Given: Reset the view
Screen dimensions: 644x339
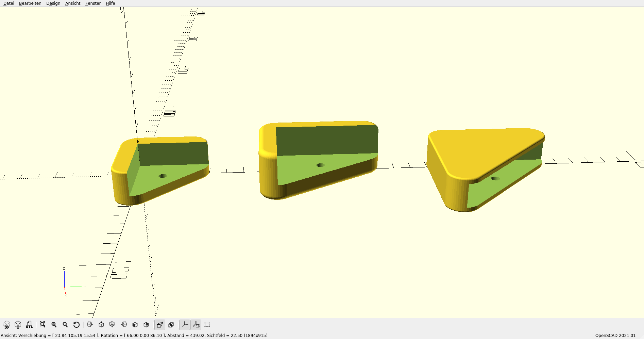Looking at the screenshot, I should pyautogui.click(x=77, y=325).
